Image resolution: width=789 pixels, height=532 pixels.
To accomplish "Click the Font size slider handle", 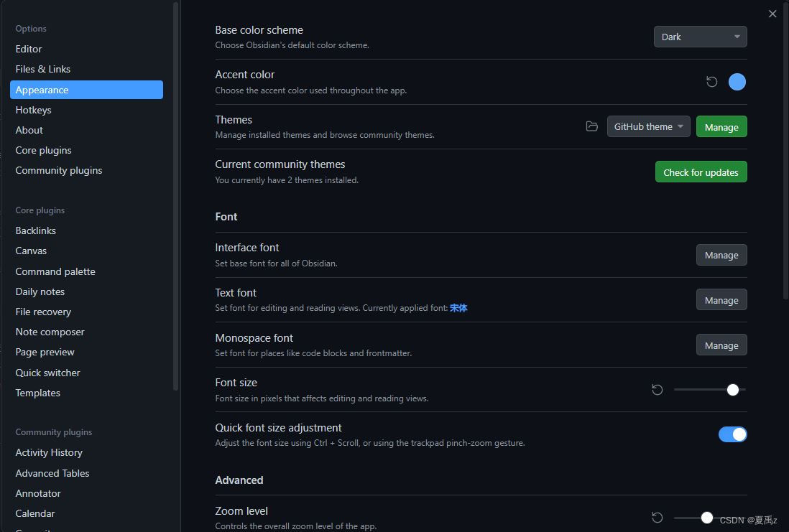I will click(733, 390).
